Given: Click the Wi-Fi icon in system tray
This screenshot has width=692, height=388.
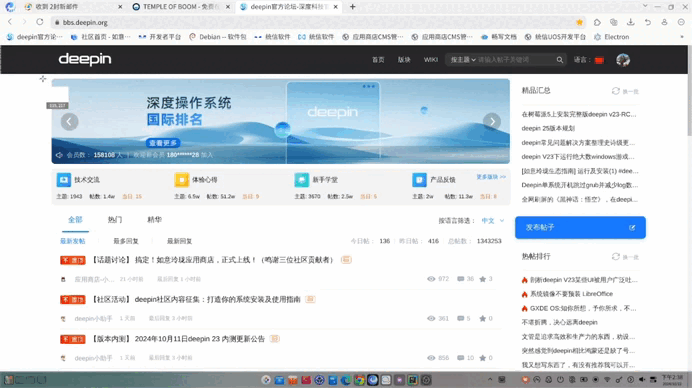Looking at the screenshot, I should 607,380.
